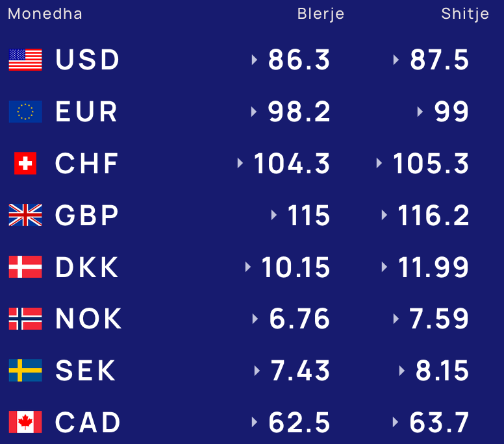Click the arrow beside DKK buy rate 10.15
Screen dimensions: 504x444
pos(248,267)
